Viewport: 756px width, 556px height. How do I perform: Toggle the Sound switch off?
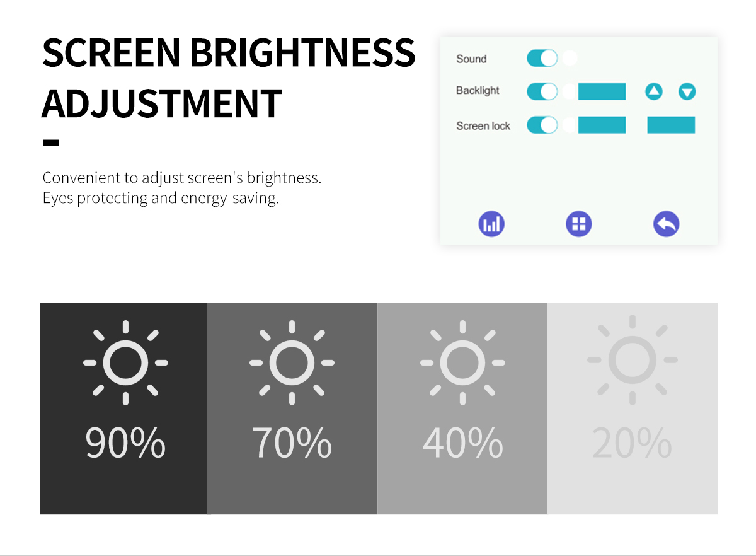pos(542,59)
